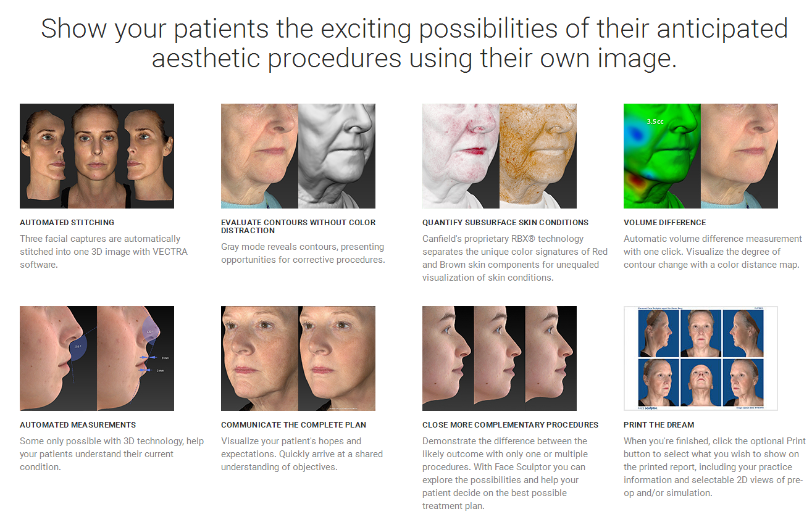This screenshot has width=812, height=517.
Task: Click the EVALUATE CONTOURS WITHOUT COLOR DISTRACTION heading
Action: [x=298, y=226]
